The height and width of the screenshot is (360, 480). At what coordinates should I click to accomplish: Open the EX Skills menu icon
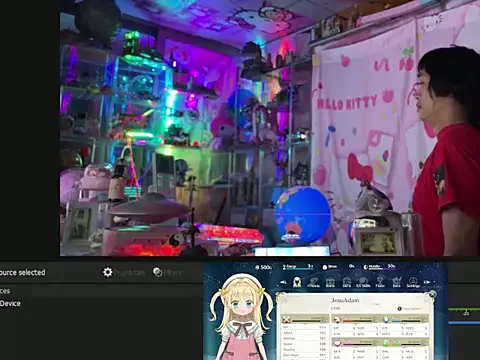tap(363, 282)
